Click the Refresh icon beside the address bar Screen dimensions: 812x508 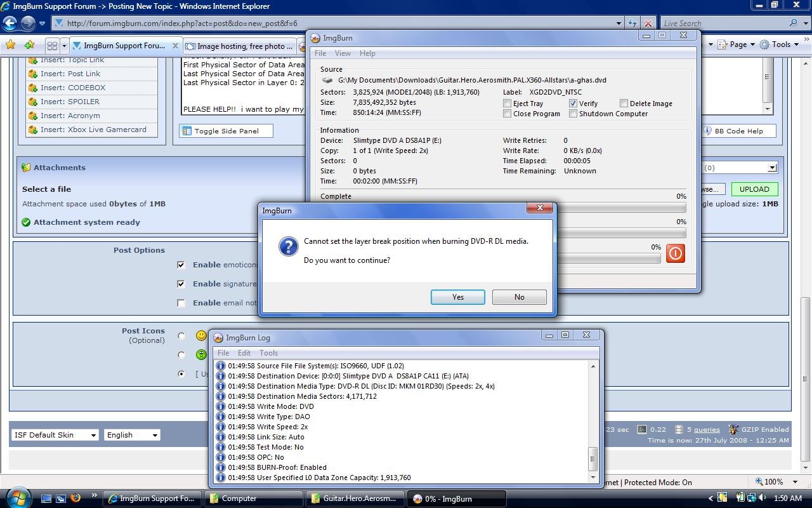[632, 23]
